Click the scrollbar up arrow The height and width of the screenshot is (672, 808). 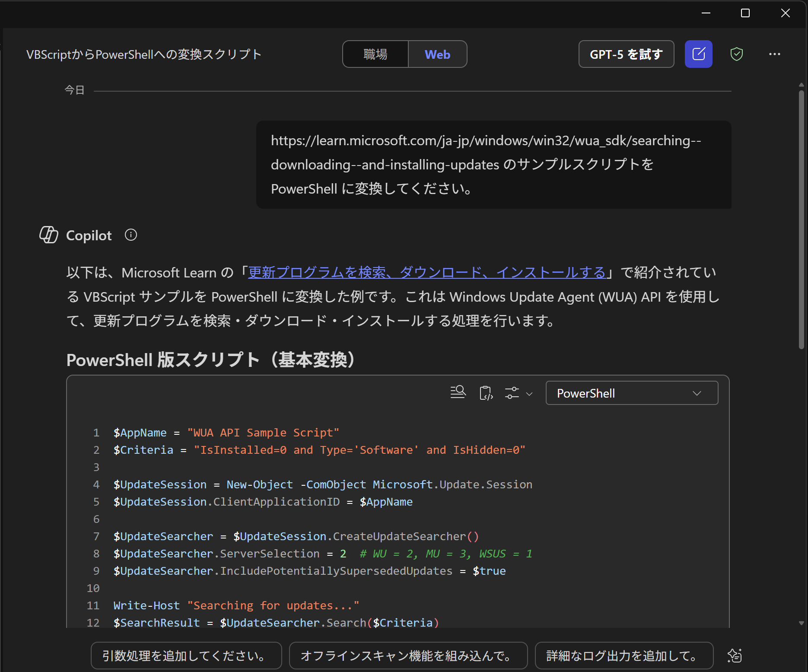click(801, 85)
